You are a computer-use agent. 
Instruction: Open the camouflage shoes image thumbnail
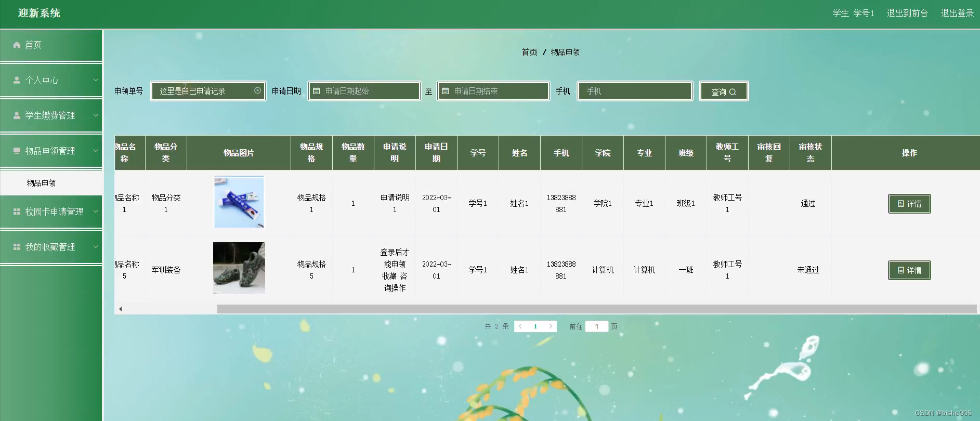[x=239, y=268]
